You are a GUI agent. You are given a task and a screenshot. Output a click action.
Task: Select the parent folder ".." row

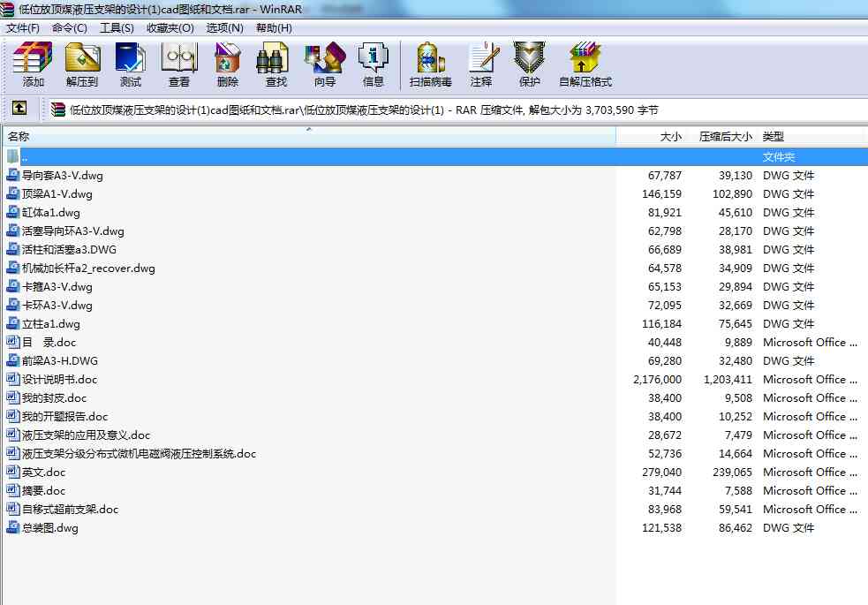(25, 157)
